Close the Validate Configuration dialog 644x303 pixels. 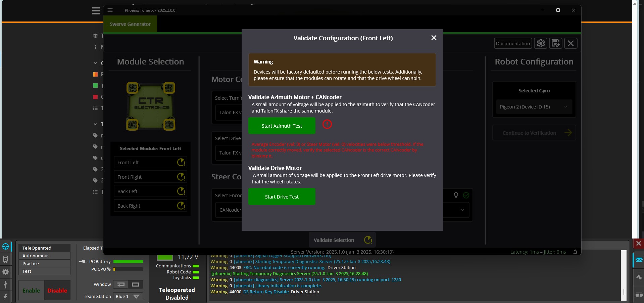(x=434, y=38)
